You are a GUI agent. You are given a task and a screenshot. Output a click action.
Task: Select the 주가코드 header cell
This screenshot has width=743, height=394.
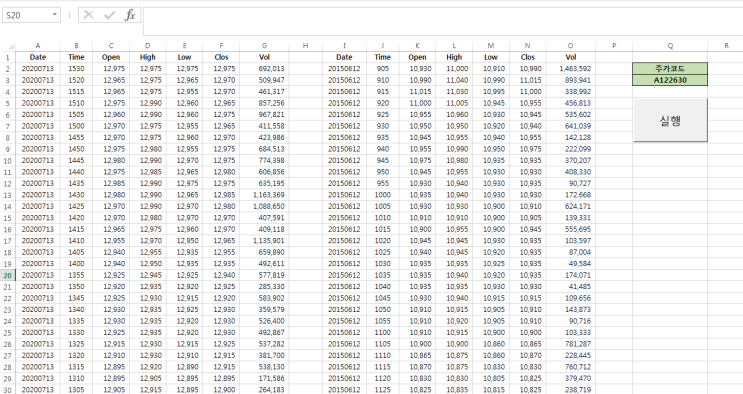(x=670, y=69)
